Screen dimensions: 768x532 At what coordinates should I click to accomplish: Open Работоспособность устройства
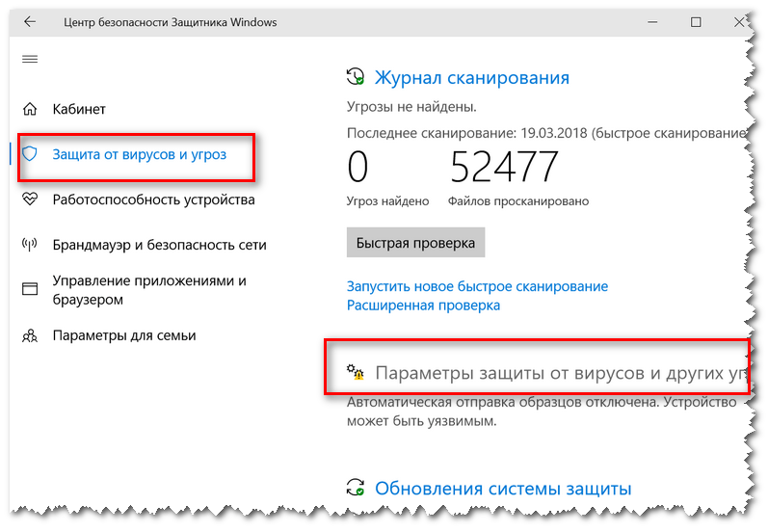tap(154, 199)
